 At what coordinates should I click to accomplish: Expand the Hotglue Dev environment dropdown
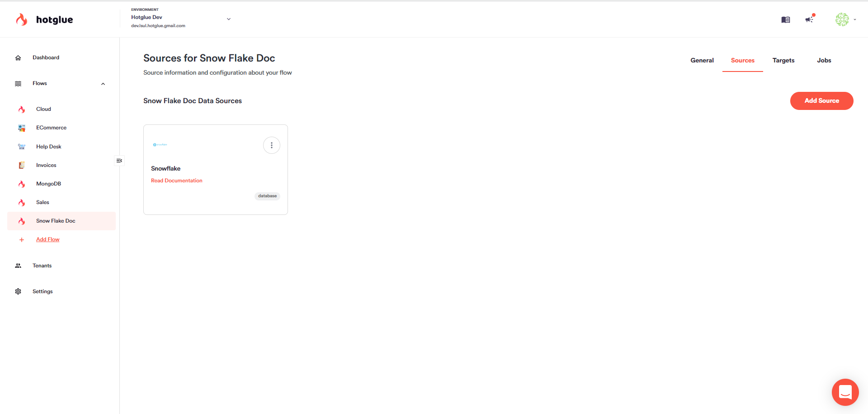click(x=229, y=19)
